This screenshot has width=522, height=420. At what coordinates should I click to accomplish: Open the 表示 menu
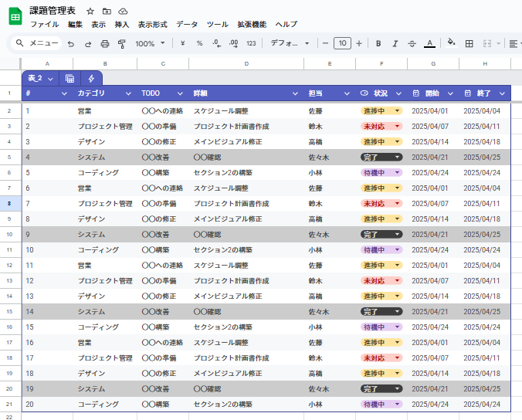click(x=99, y=24)
